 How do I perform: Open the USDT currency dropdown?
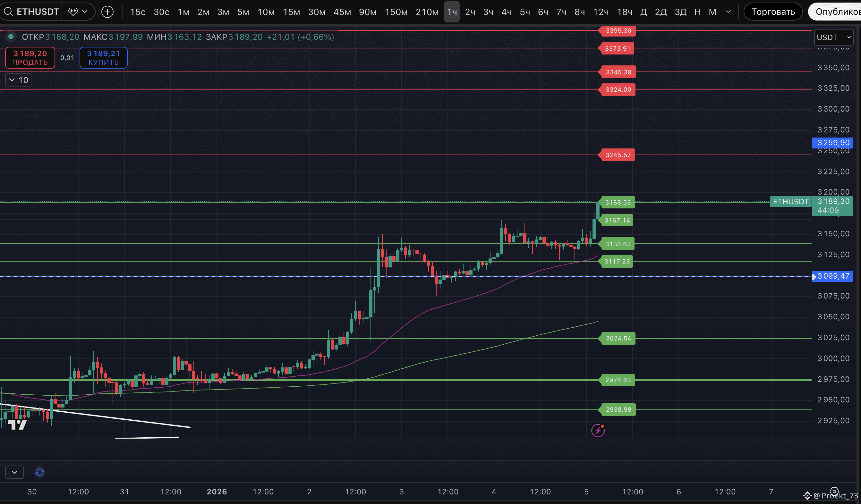pos(833,37)
